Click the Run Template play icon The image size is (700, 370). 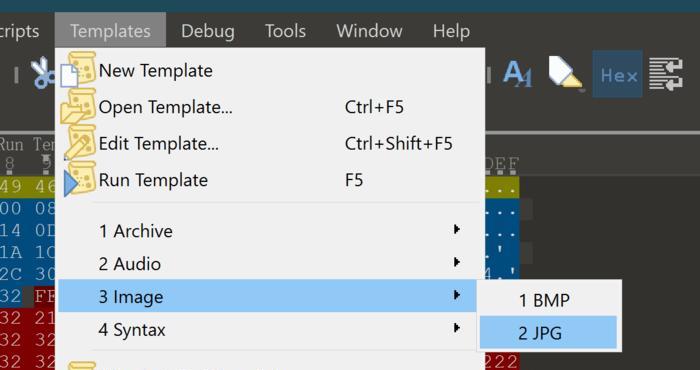79,179
